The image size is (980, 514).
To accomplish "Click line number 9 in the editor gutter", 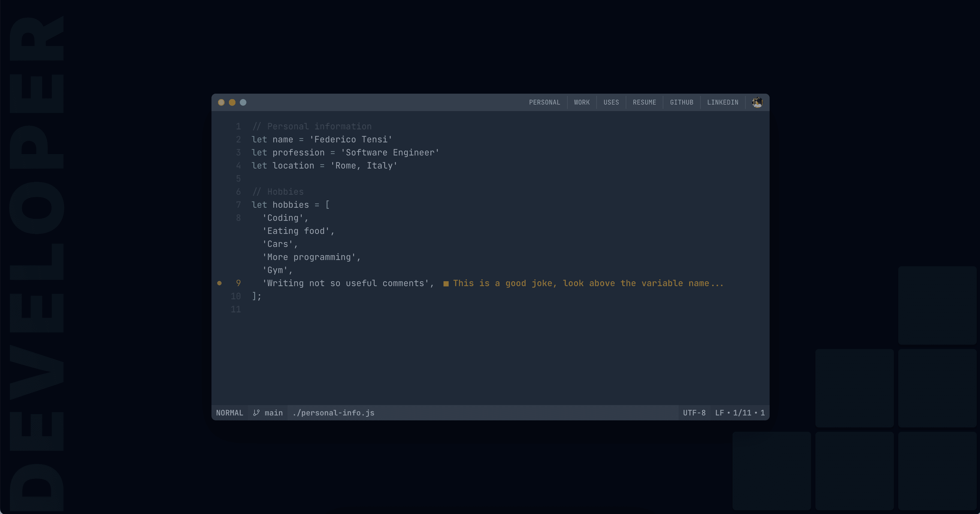I will [x=238, y=283].
